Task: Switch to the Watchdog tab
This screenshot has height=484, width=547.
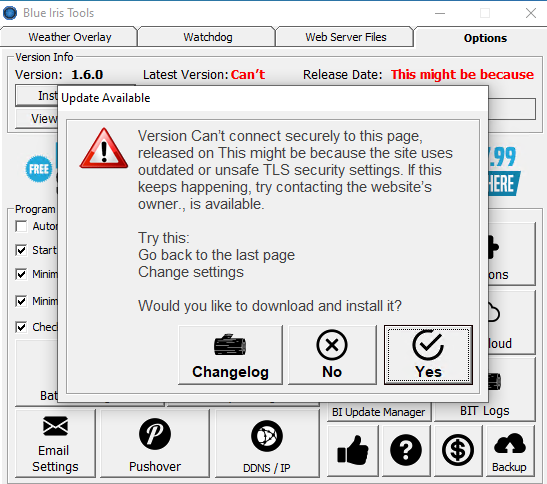Action: point(208,37)
